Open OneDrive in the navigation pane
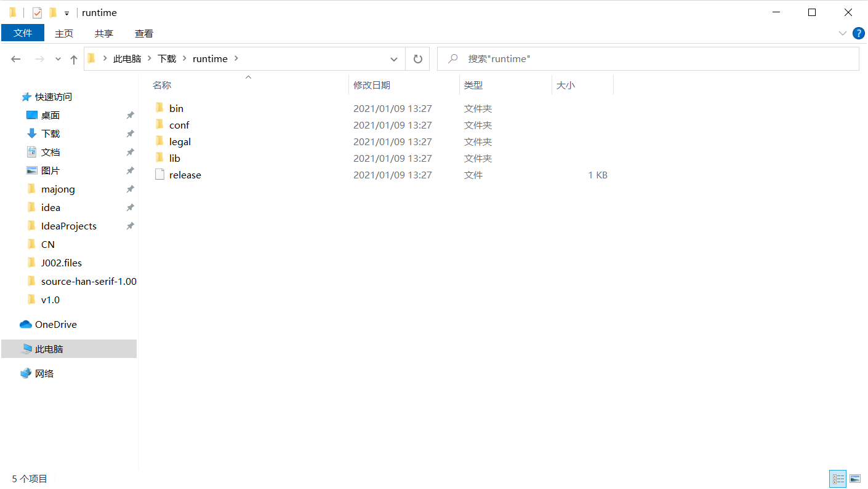Screen dimensions: 868x489 (x=55, y=324)
